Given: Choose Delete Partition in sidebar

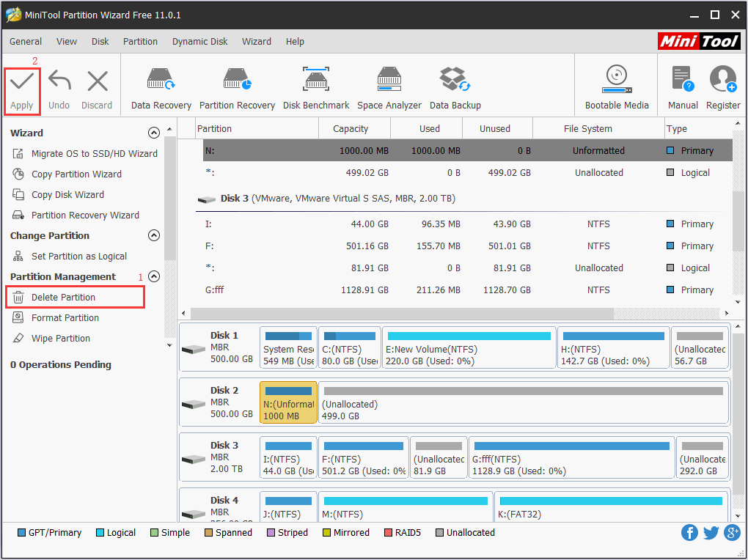Looking at the screenshot, I should pyautogui.click(x=75, y=297).
